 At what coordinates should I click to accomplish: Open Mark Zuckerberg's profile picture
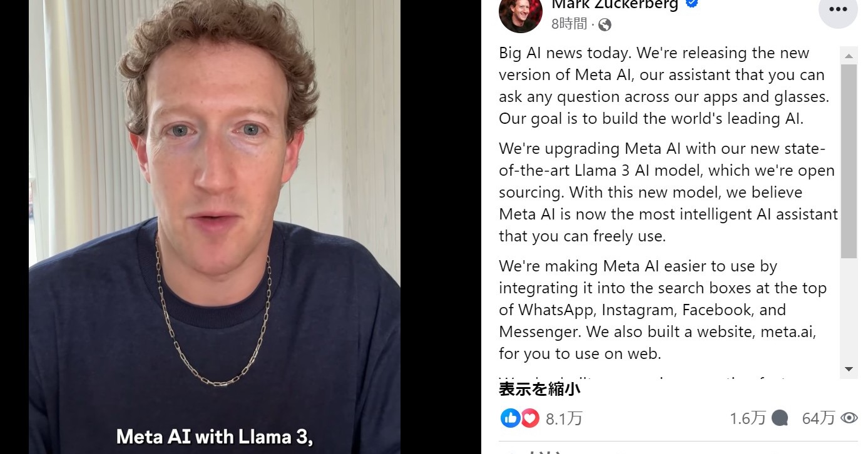tap(521, 12)
